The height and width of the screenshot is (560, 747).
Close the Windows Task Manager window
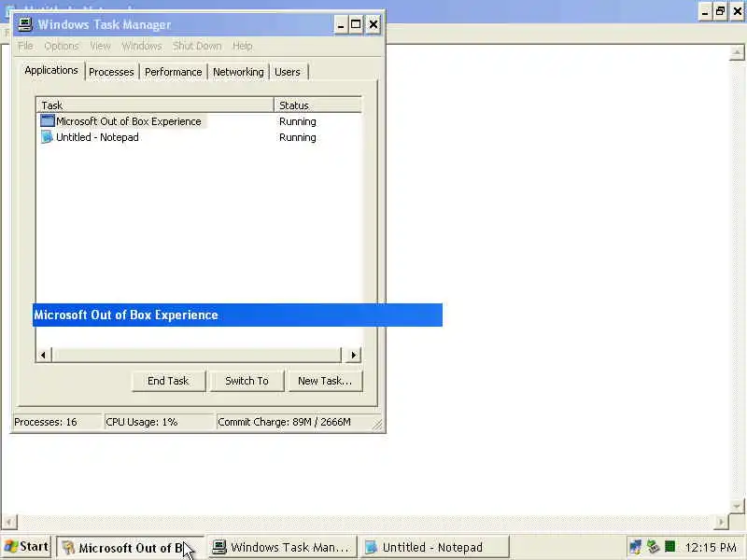373,24
